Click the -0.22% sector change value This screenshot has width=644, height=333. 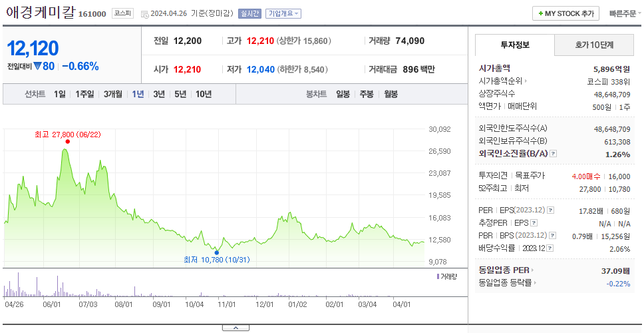618,283
